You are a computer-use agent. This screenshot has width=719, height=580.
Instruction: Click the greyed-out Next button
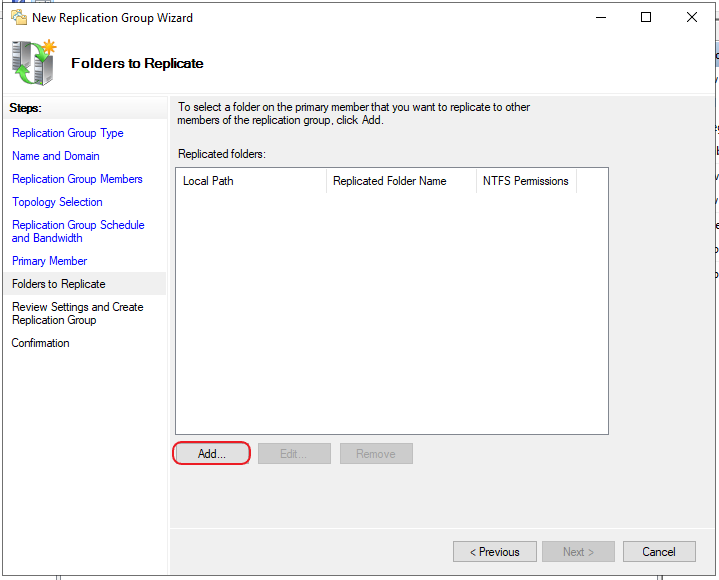578,552
